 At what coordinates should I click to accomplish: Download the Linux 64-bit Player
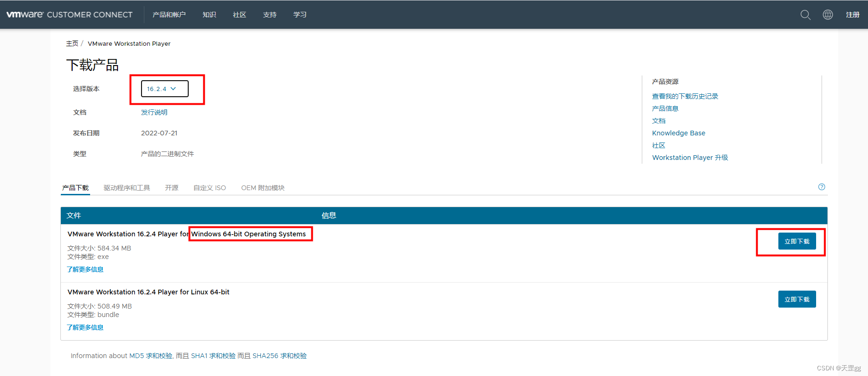pos(797,299)
